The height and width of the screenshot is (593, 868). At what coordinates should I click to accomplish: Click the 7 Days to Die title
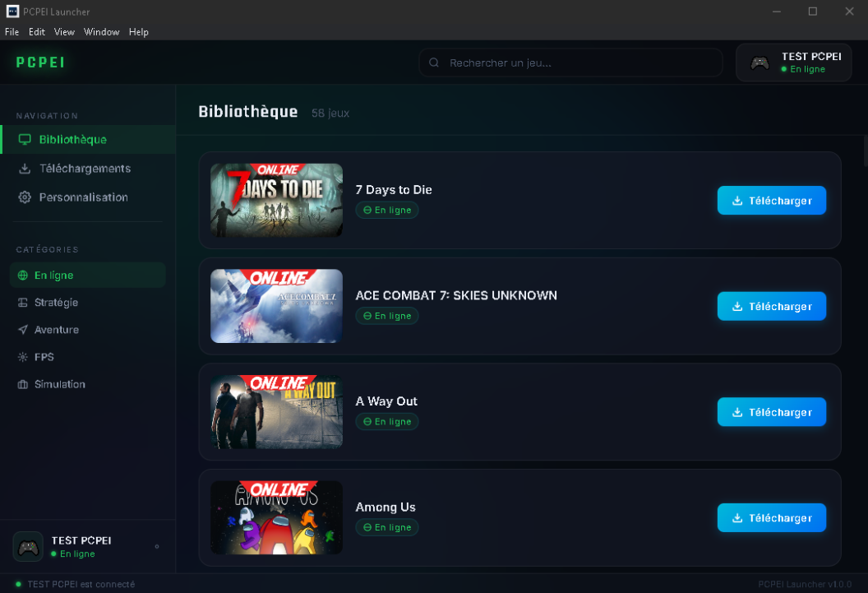394,190
